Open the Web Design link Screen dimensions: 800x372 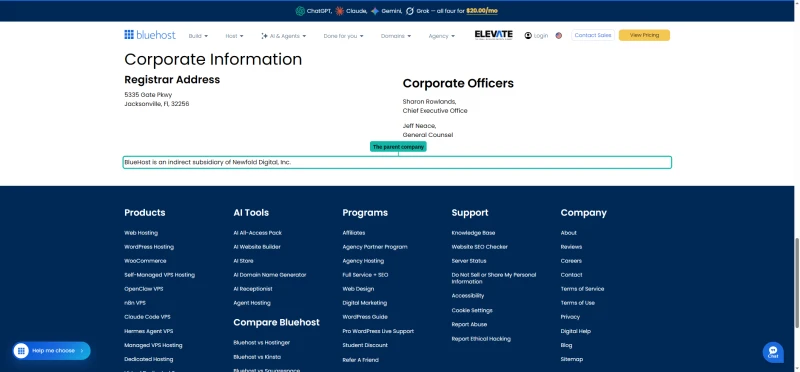pos(358,289)
